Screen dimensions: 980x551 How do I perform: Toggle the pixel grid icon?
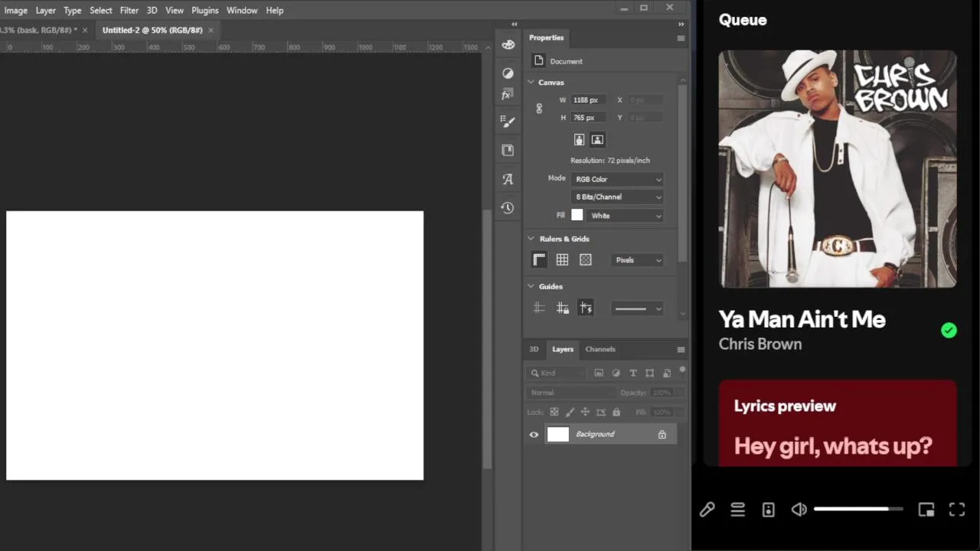(586, 260)
